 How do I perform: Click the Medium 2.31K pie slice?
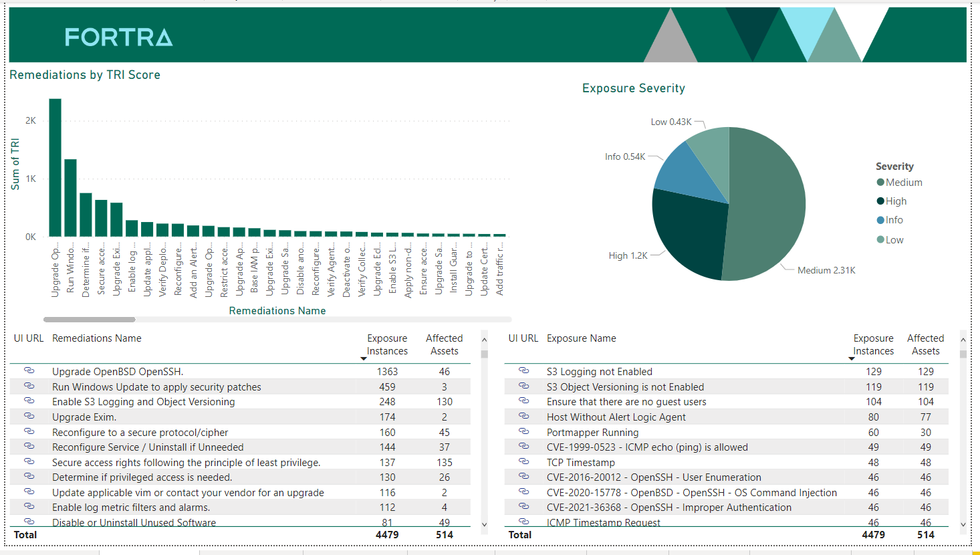(x=769, y=207)
